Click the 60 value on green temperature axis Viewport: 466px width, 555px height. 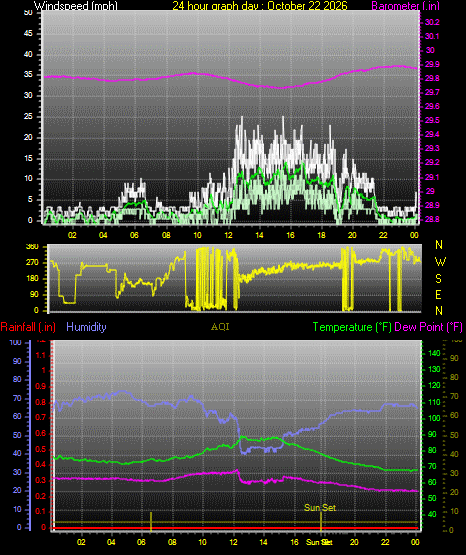coord(432,482)
